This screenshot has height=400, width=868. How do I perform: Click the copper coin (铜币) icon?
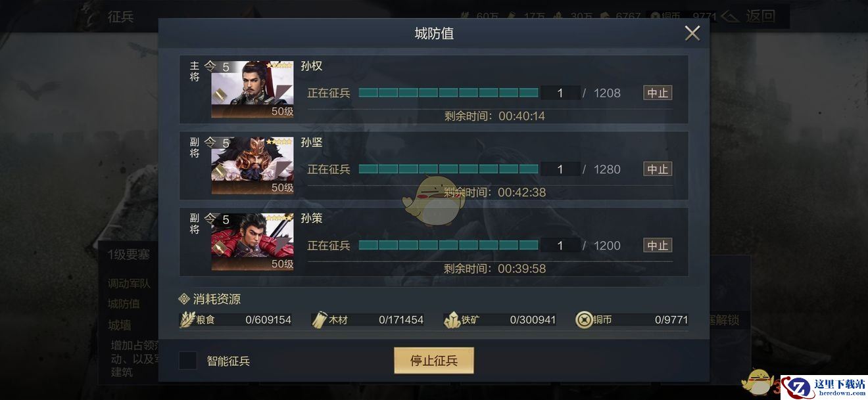coord(584,320)
